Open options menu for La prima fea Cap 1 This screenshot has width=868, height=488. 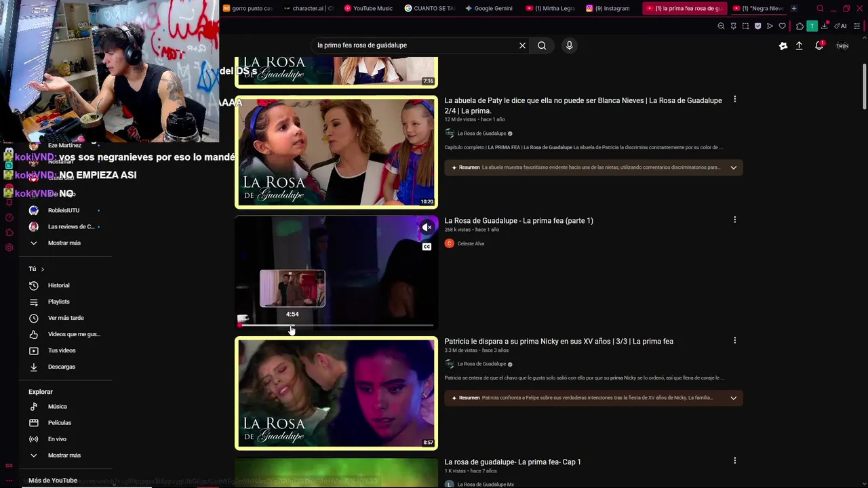coord(734,461)
